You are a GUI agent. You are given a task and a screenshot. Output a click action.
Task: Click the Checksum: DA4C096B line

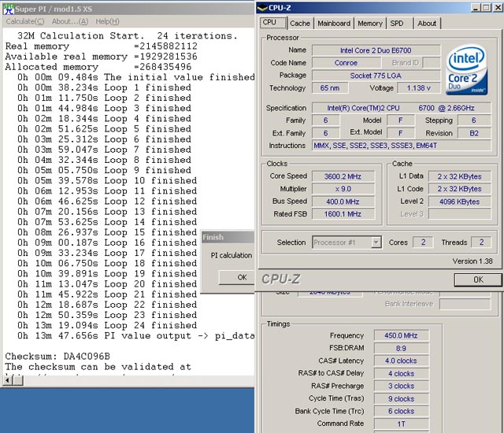[57, 356]
